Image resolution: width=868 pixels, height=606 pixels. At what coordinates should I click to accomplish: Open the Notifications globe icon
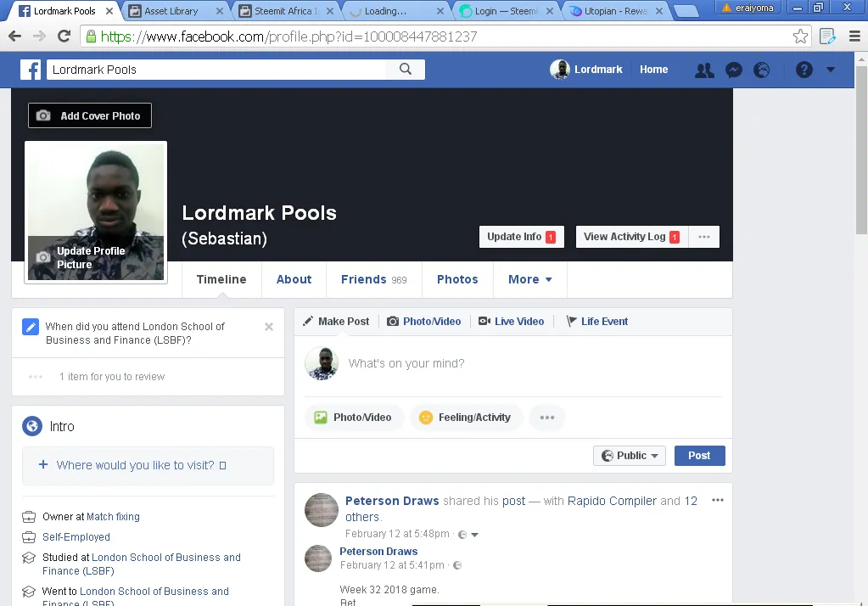click(762, 70)
